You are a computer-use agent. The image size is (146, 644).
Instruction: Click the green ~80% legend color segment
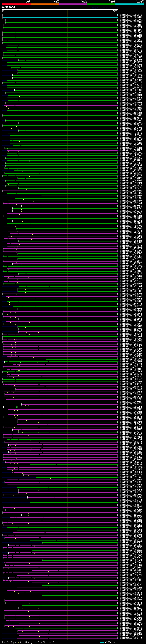coord(101,4)
